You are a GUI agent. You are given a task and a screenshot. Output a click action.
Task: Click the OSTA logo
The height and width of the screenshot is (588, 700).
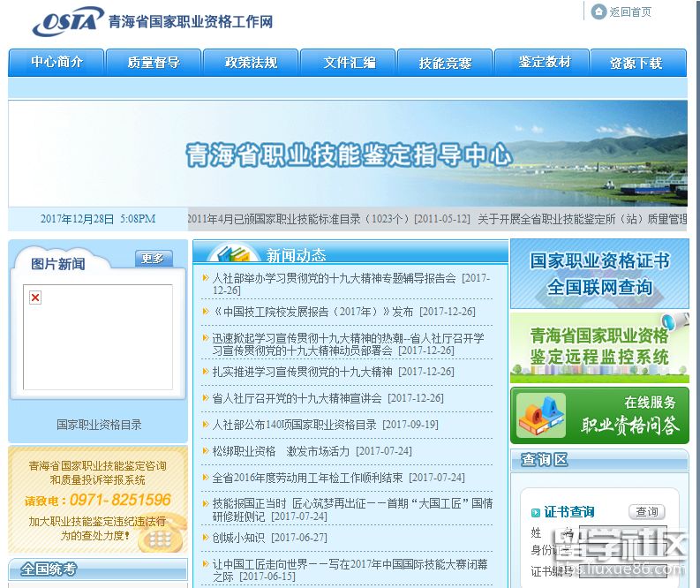coord(68,21)
